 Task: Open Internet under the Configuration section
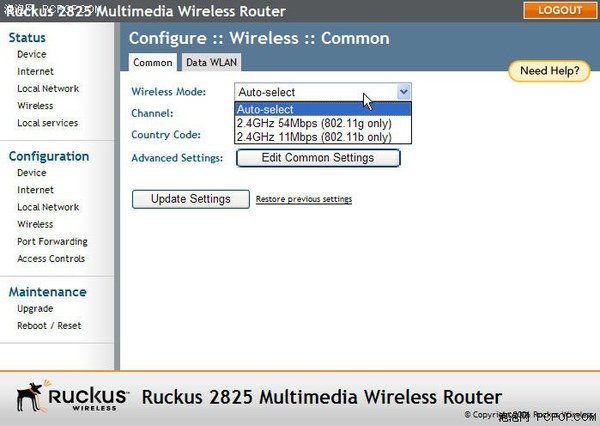click(x=35, y=190)
